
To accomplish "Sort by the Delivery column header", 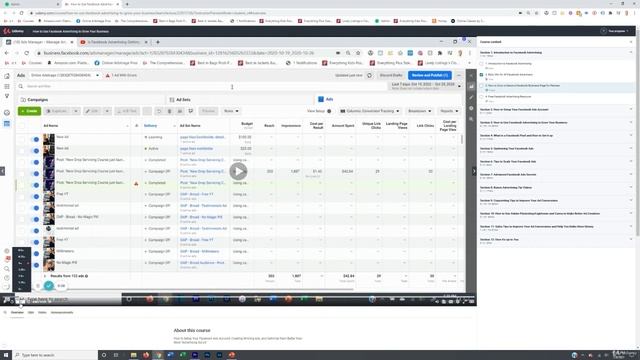I will tap(151, 126).
